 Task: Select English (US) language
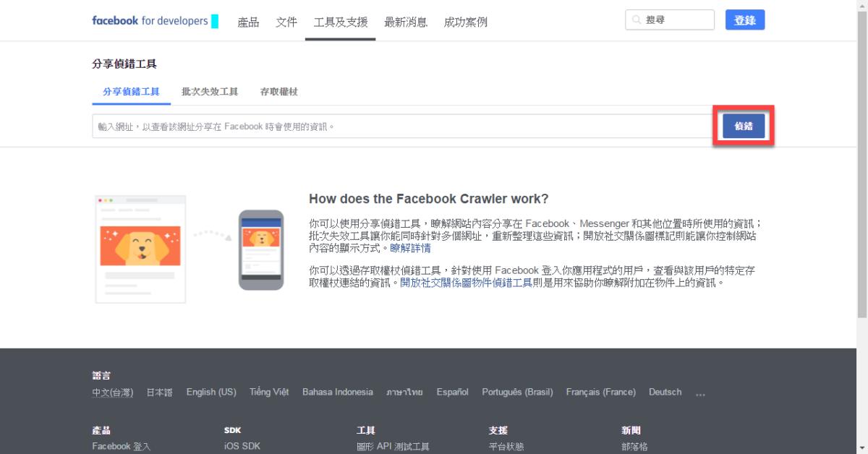[211, 392]
